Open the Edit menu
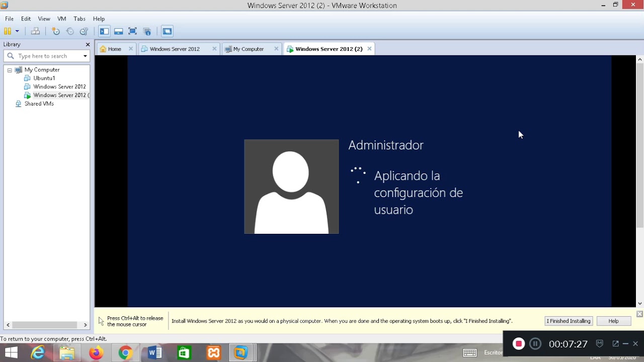The image size is (644, 362). point(26,19)
